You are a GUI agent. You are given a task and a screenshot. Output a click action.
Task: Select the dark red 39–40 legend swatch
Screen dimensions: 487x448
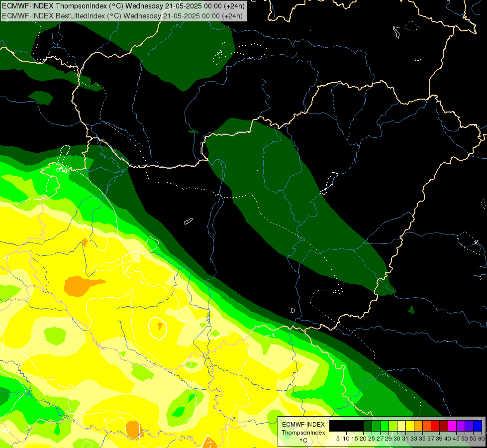444,426
